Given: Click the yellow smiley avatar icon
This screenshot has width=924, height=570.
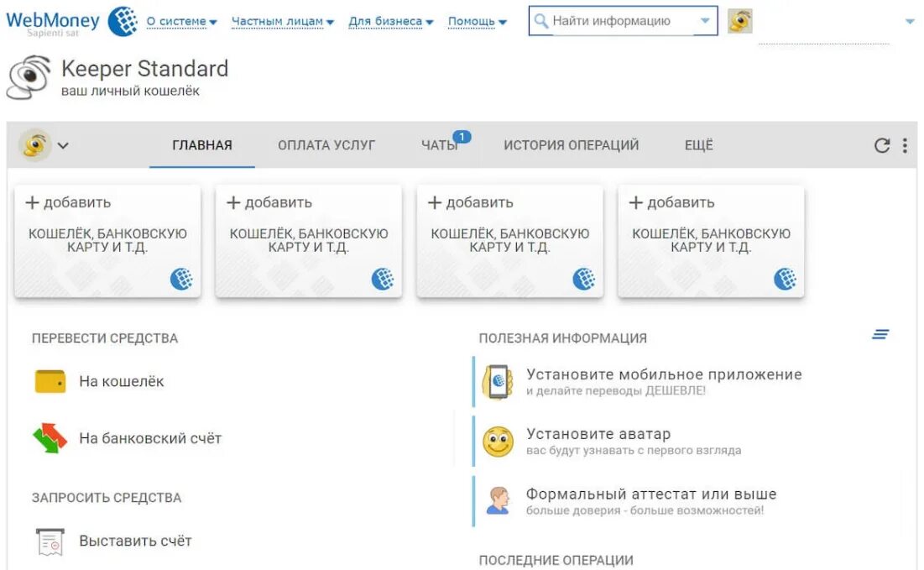Looking at the screenshot, I should tap(498, 442).
